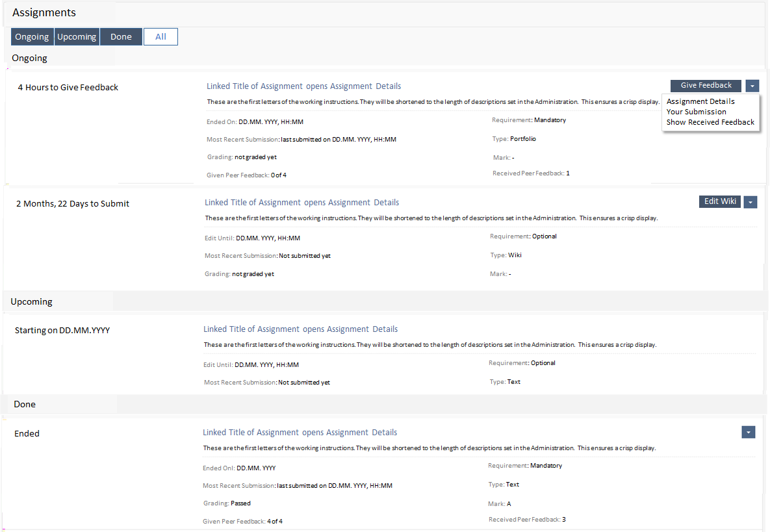Click '2 Months, 22 Days to Submit' status

pyautogui.click(x=72, y=204)
